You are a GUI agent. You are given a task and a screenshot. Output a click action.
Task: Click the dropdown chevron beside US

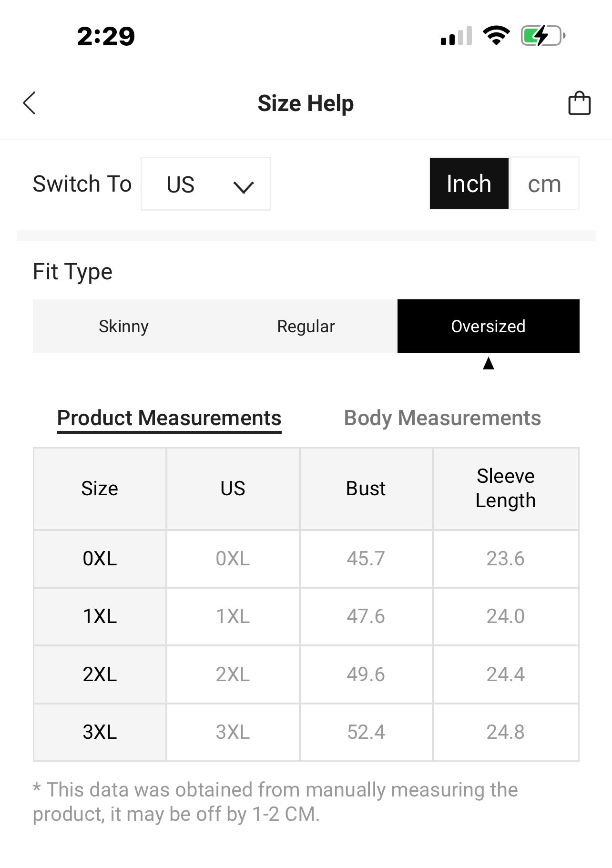tap(244, 186)
